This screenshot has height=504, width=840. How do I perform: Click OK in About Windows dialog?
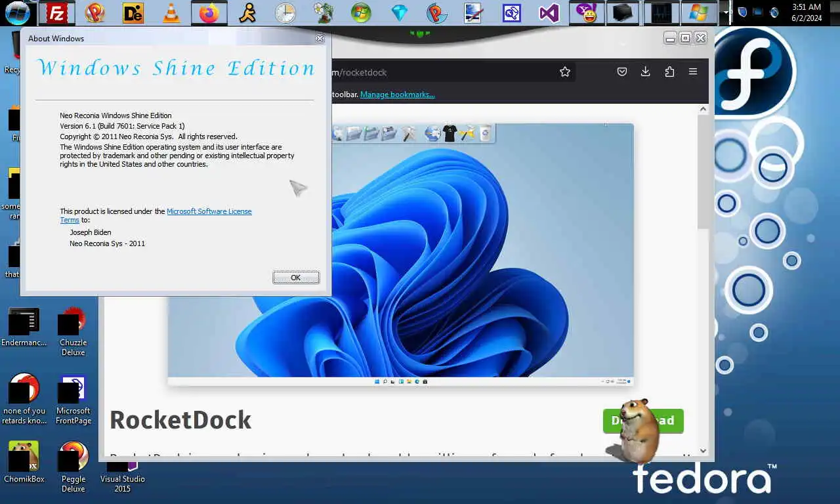(x=296, y=278)
